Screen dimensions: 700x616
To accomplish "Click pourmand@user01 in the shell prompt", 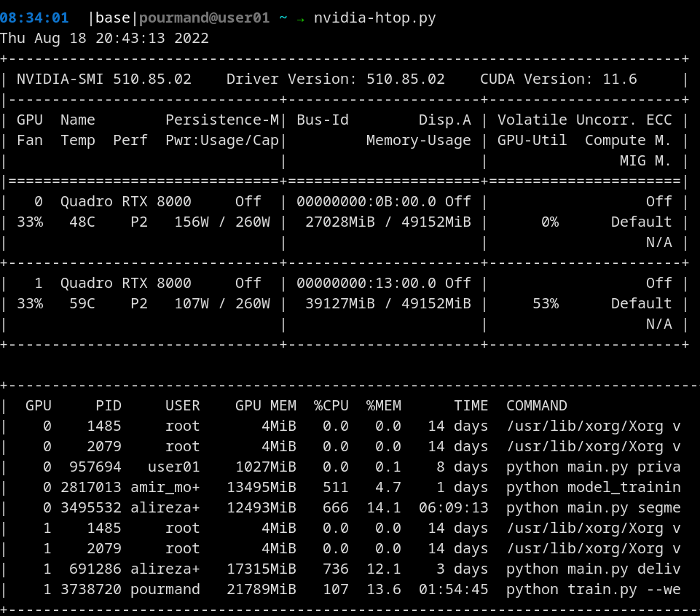I will click(205, 18).
